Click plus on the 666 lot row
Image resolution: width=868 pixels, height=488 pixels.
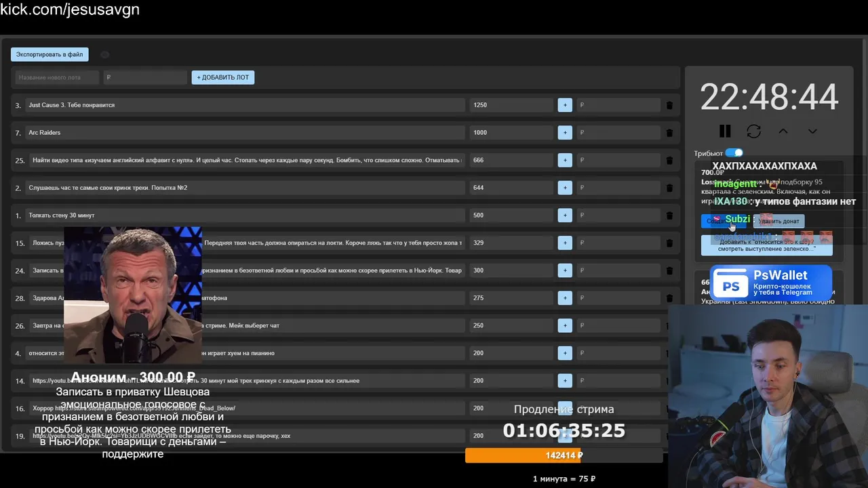pyautogui.click(x=565, y=161)
